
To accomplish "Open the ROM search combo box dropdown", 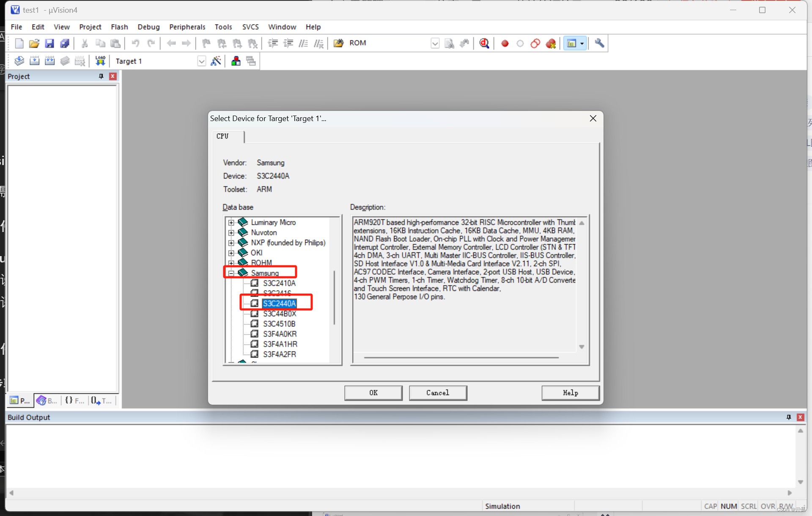I will click(x=435, y=43).
